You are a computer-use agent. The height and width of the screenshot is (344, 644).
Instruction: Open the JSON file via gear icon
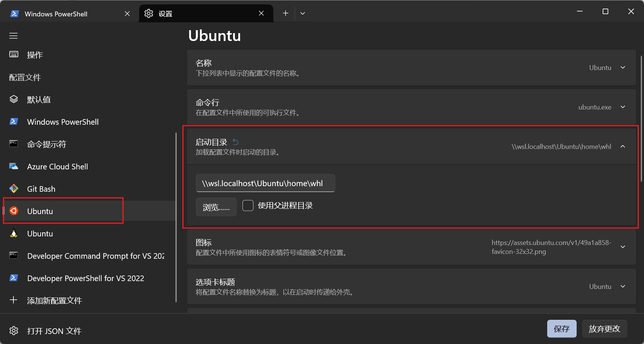click(x=14, y=331)
